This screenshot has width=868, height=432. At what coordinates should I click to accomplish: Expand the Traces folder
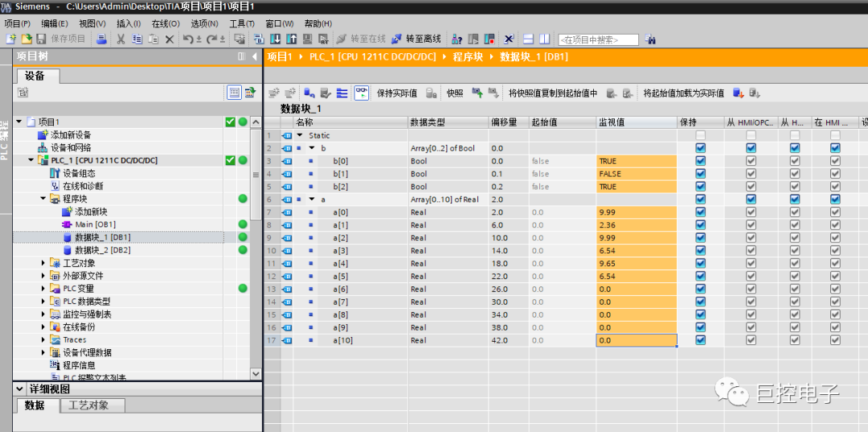[43, 339]
